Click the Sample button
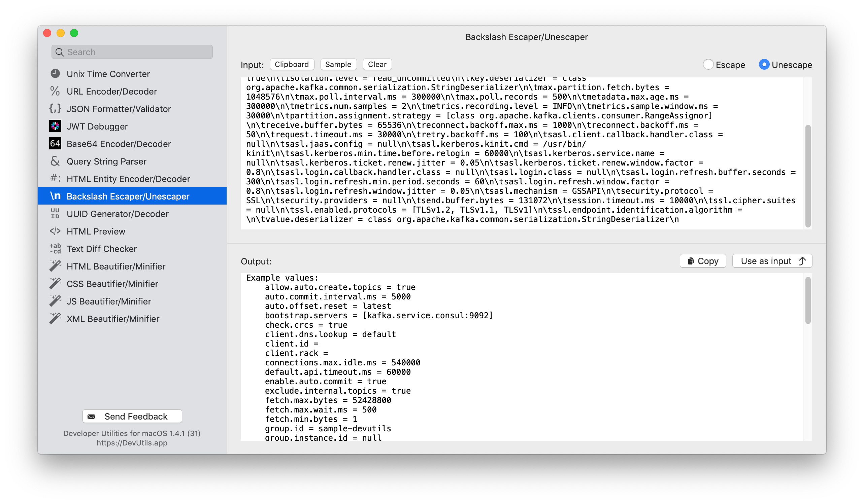This screenshot has width=864, height=504. tap(338, 64)
